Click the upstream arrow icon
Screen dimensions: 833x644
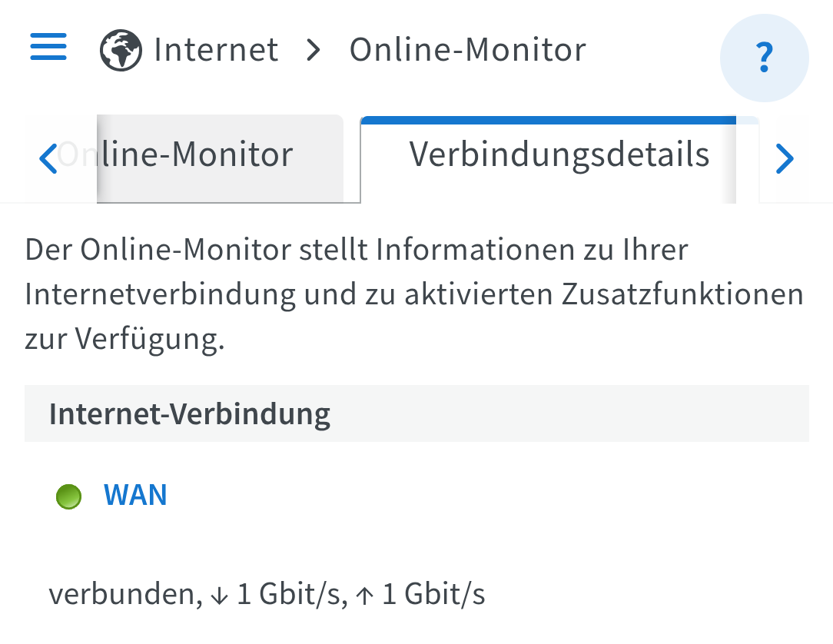click(x=364, y=596)
